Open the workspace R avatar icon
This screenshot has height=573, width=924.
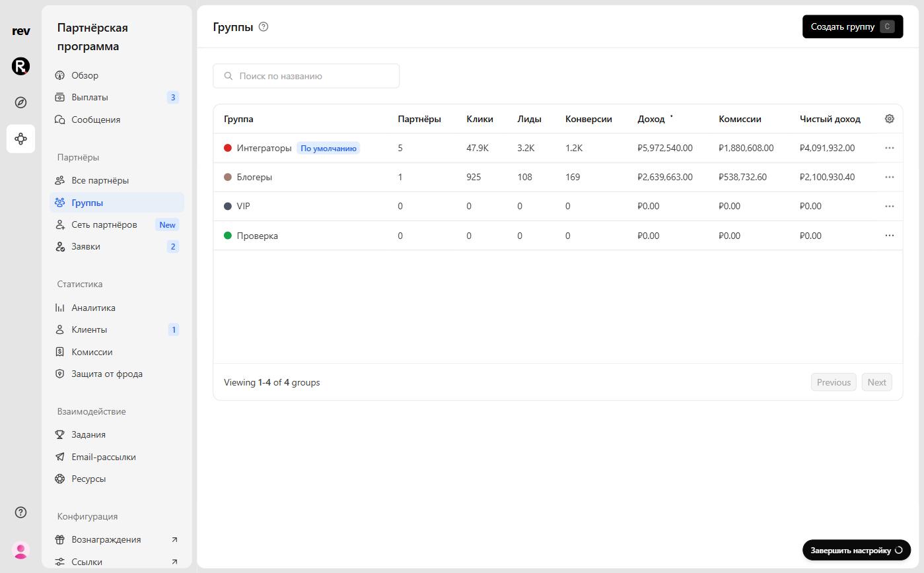pos(21,66)
